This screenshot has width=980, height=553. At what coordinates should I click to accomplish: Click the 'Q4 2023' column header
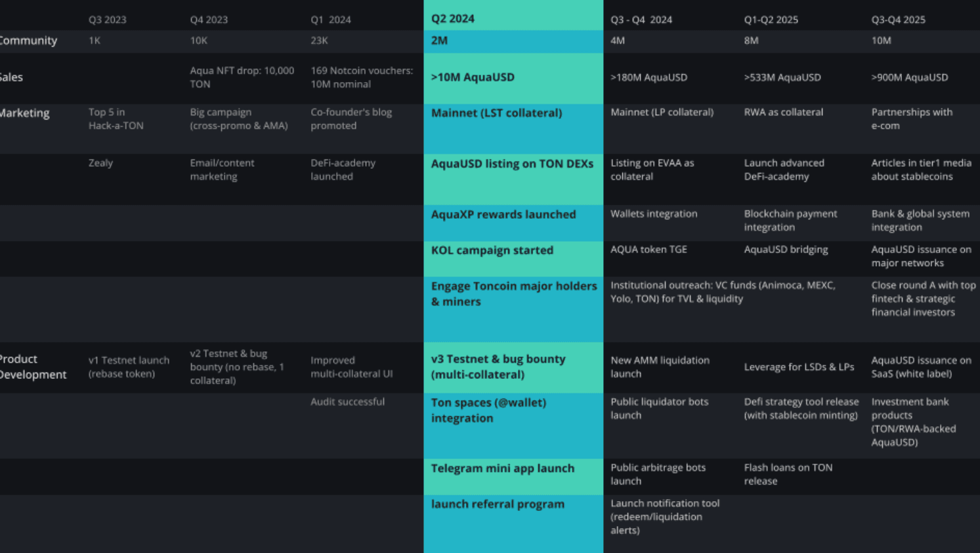click(209, 20)
